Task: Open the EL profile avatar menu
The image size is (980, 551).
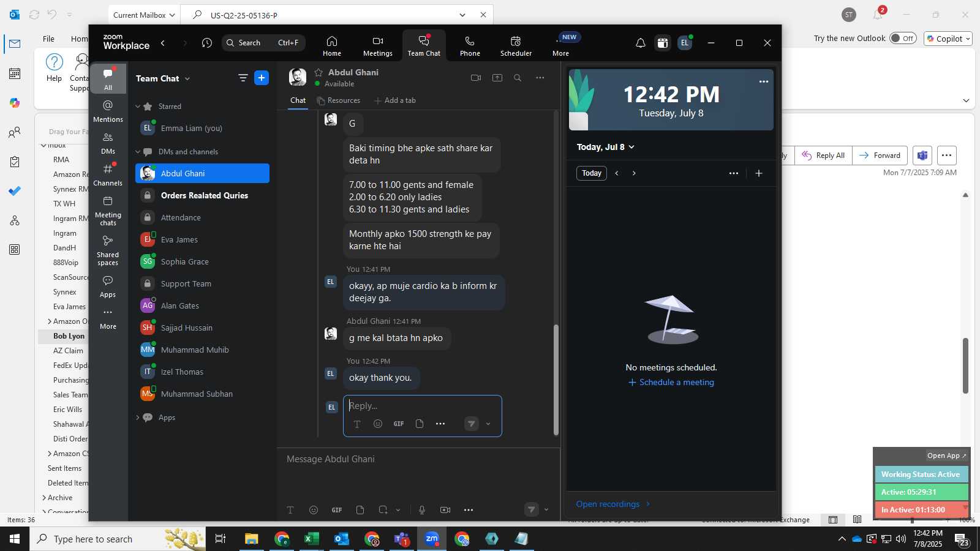Action: [x=685, y=43]
